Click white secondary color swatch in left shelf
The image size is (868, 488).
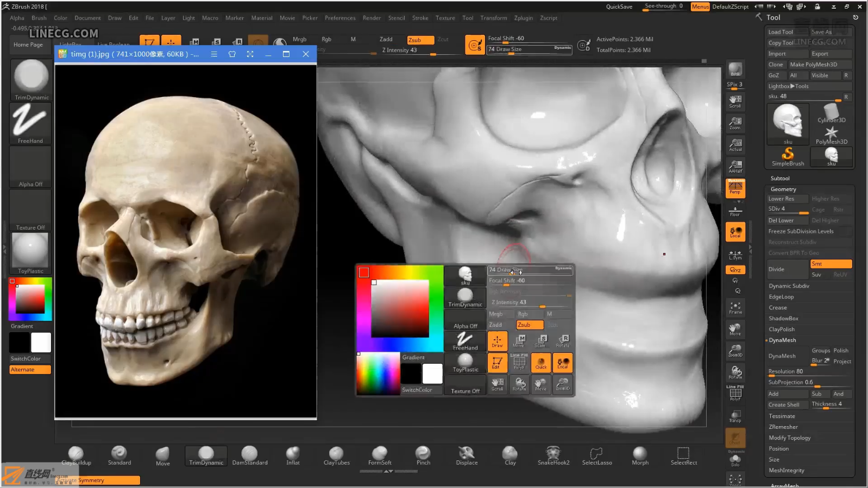pyautogui.click(x=41, y=343)
